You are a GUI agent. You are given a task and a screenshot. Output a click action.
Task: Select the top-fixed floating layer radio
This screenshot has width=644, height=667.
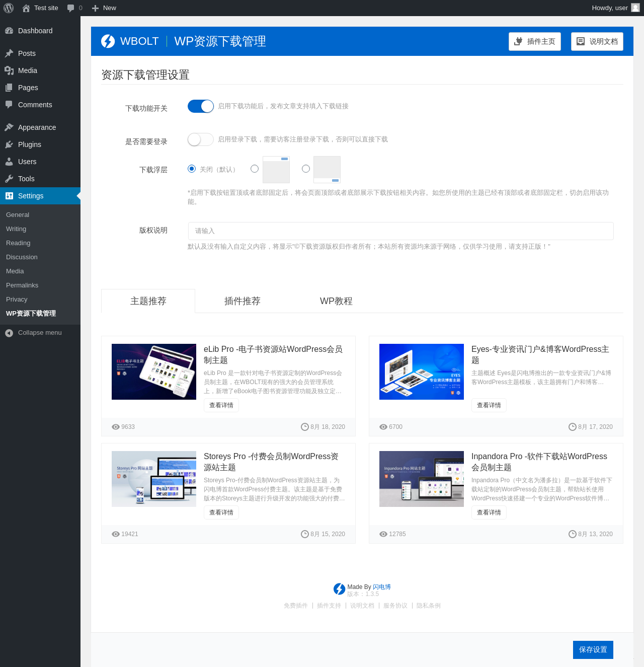pos(255,169)
